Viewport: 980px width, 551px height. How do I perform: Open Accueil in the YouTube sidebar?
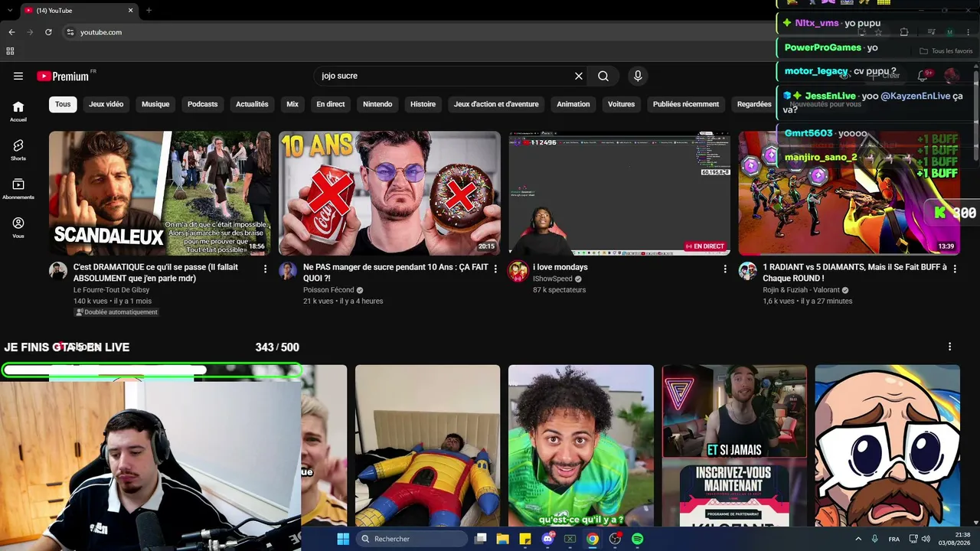[18, 112]
